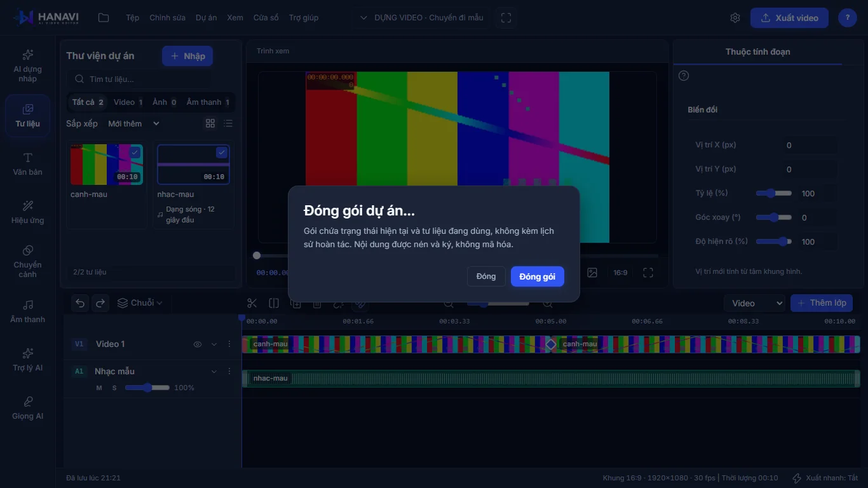Adjust the Tỷ lệ (%) slider
868x488 pixels.
(773, 193)
